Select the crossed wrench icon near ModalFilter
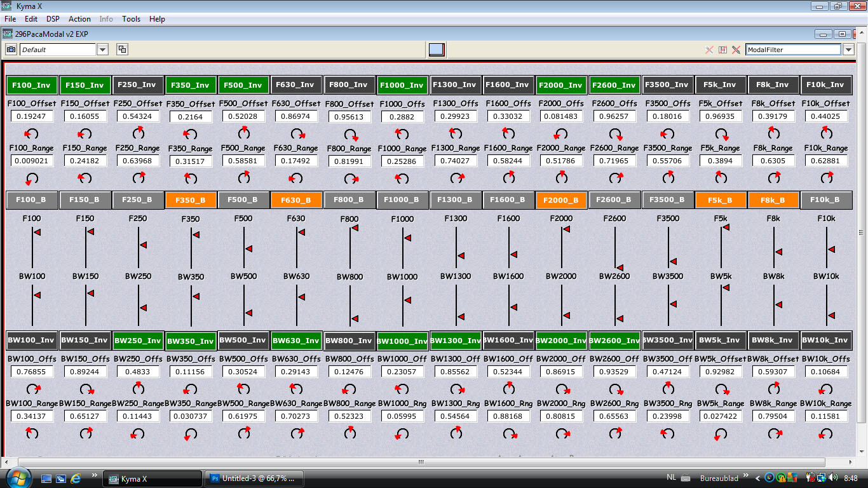This screenshot has width=868, height=488. [709, 50]
